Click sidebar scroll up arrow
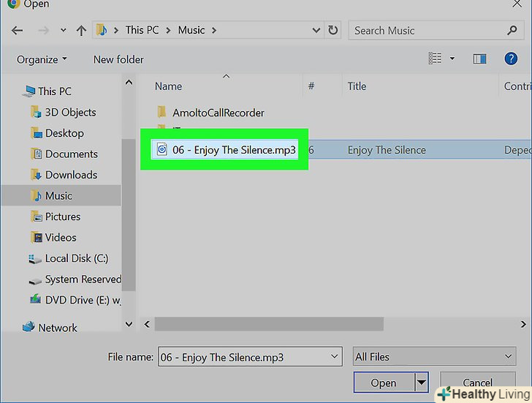The height and width of the screenshot is (403, 532). click(129, 82)
